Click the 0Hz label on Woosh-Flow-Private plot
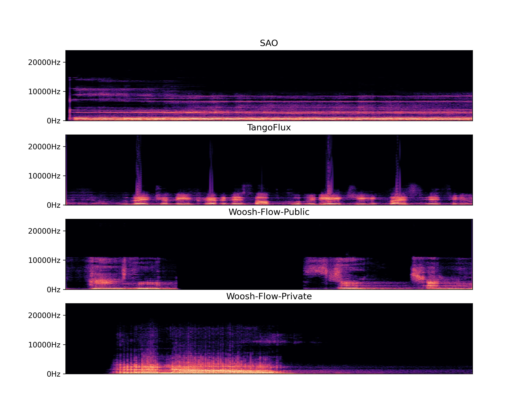This screenshot has height=420, width=525. pos(53,374)
